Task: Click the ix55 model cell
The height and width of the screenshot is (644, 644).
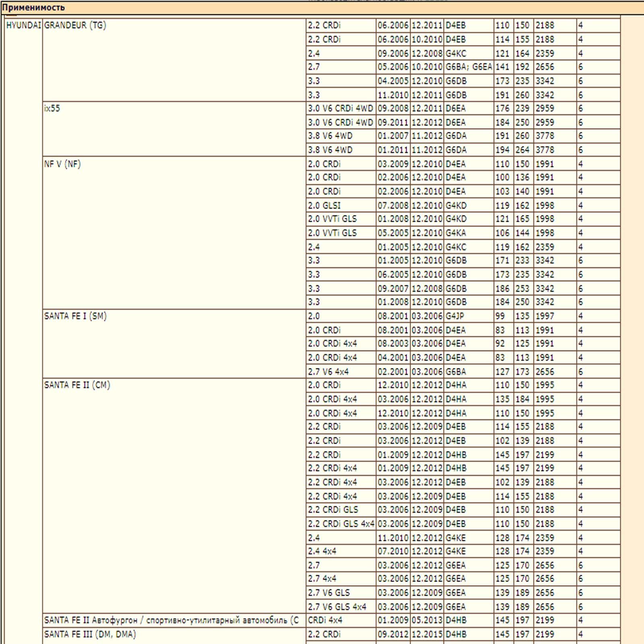Action: click(52, 109)
